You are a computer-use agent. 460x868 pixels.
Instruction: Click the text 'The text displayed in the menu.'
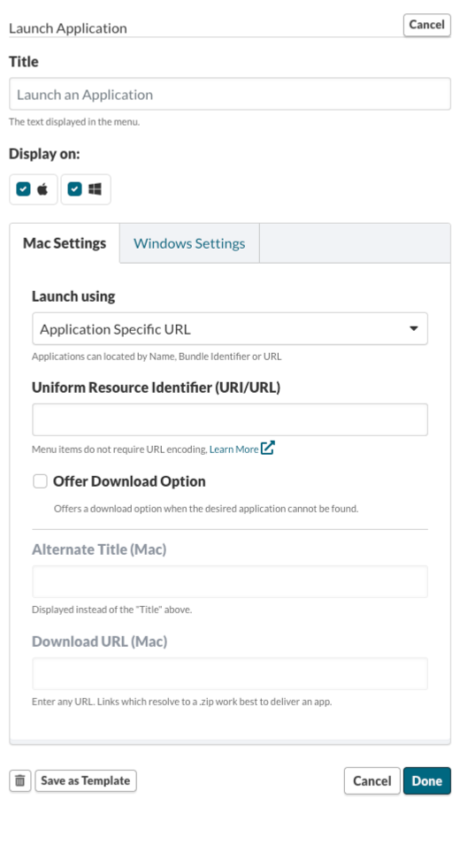coord(74,122)
